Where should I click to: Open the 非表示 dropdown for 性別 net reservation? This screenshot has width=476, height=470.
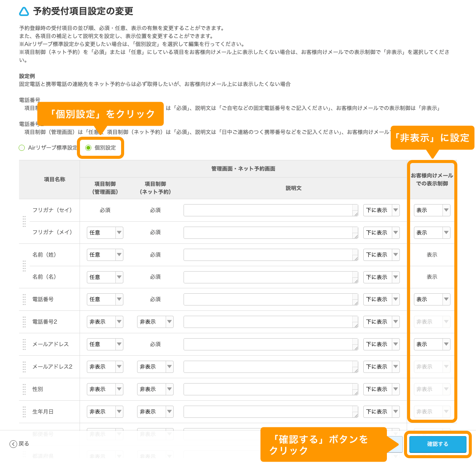pos(155,389)
